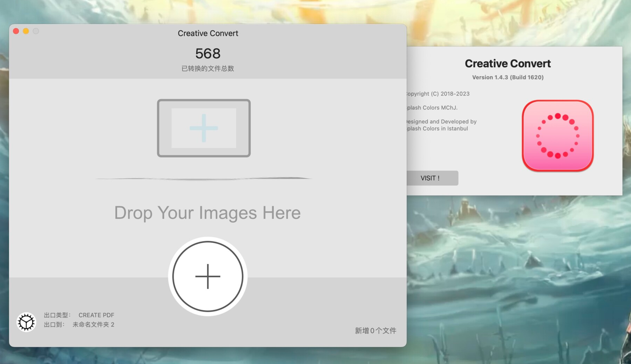Click the 出口类型 label

click(x=57, y=315)
